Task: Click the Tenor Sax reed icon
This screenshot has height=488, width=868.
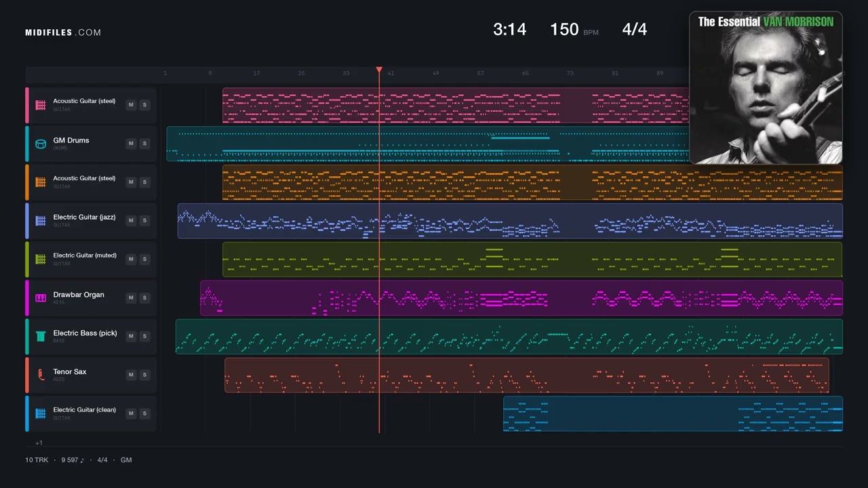Action: pyautogui.click(x=41, y=375)
